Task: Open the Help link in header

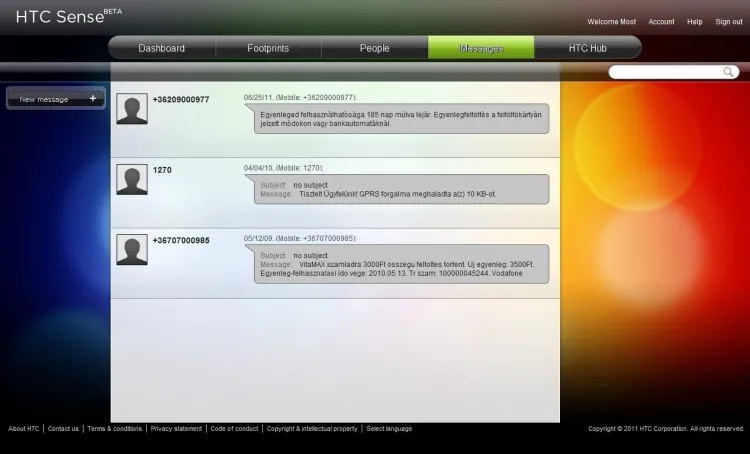Action: [x=695, y=22]
